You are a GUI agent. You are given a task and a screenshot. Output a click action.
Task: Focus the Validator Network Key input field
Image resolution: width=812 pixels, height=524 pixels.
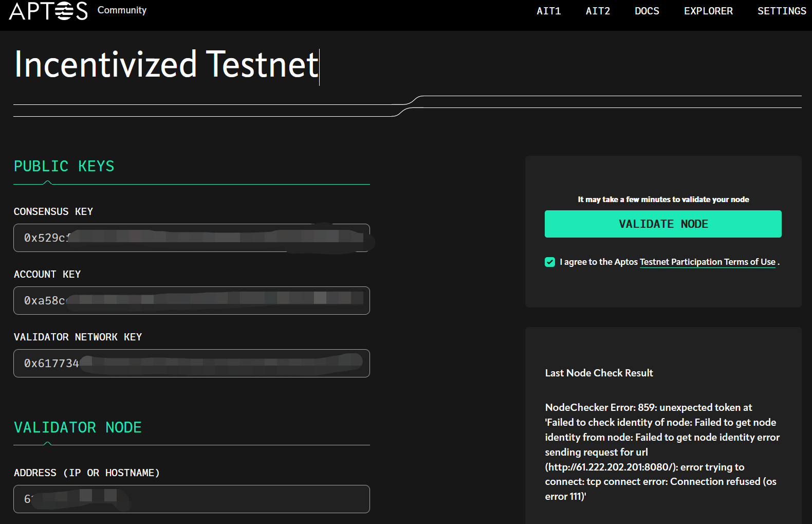[x=192, y=363]
